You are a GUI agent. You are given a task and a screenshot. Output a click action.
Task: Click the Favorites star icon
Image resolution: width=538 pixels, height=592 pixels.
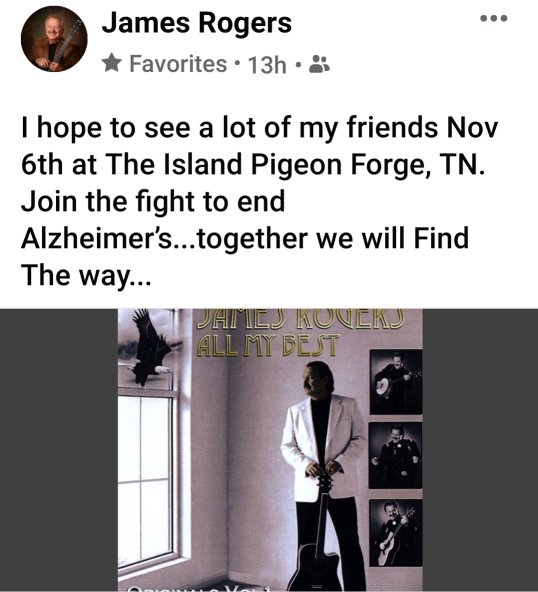pyautogui.click(x=112, y=63)
